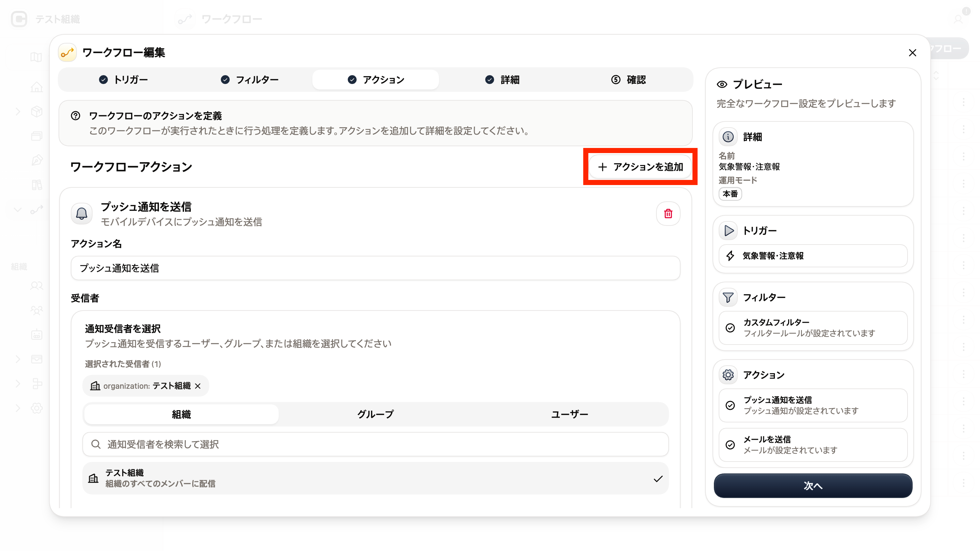980x551 pixels.
Task: Click the check-circle icon beside プッシュ通知が設定されています
Action: click(730, 405)
